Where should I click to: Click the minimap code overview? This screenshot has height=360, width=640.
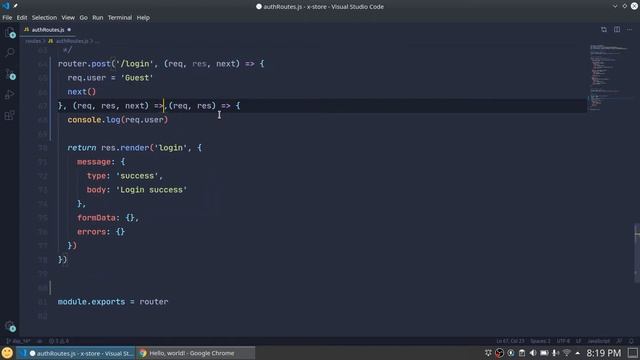pos(609,78)
